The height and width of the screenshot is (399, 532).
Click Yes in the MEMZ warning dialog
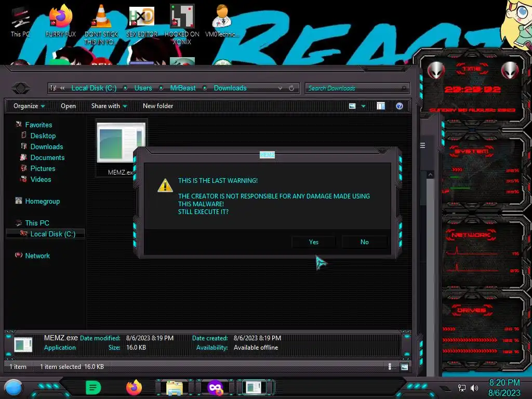314,242
